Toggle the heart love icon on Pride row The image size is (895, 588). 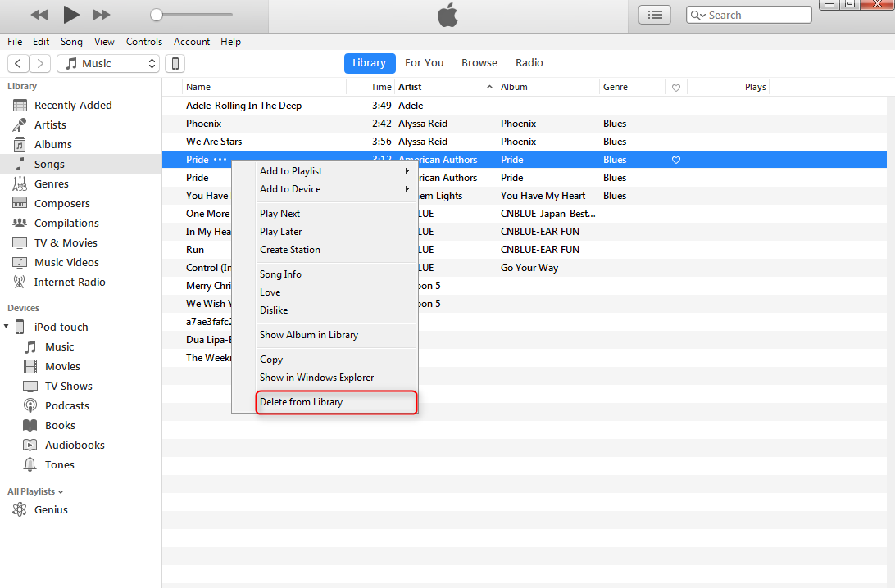[676, 160]
